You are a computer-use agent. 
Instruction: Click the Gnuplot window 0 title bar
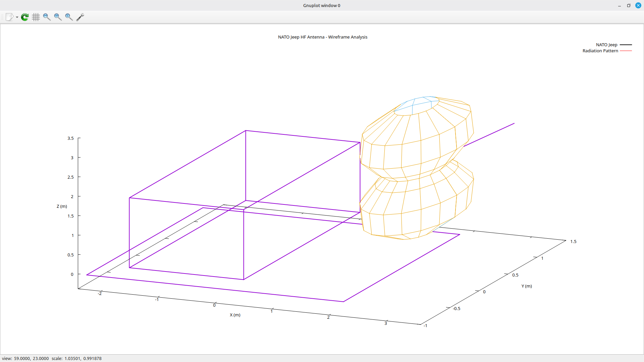click(322, 6)
